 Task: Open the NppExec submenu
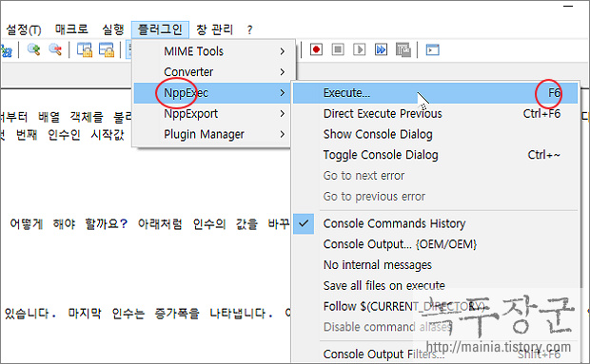(212, 93)
